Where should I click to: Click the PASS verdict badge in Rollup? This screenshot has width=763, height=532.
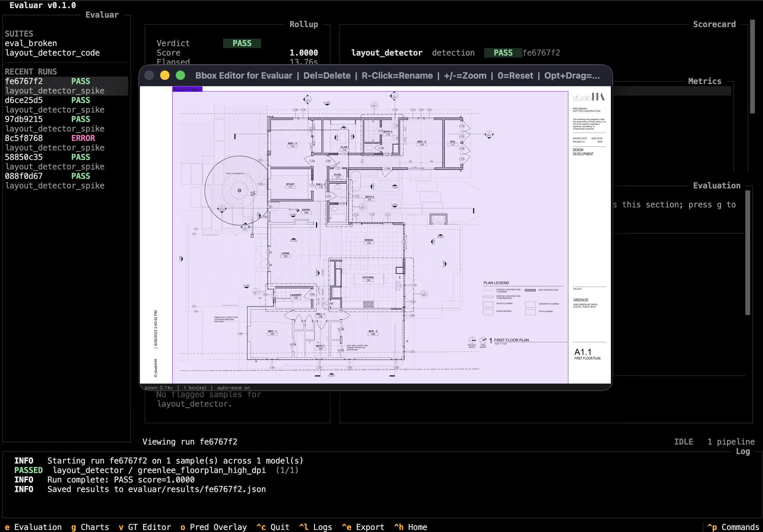pyautogui.click(x=242, y=43)
